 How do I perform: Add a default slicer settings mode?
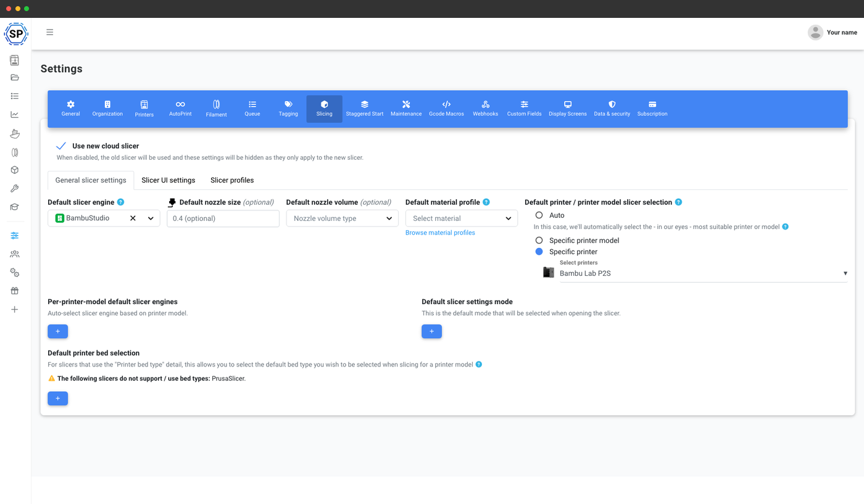coord(432,331)
